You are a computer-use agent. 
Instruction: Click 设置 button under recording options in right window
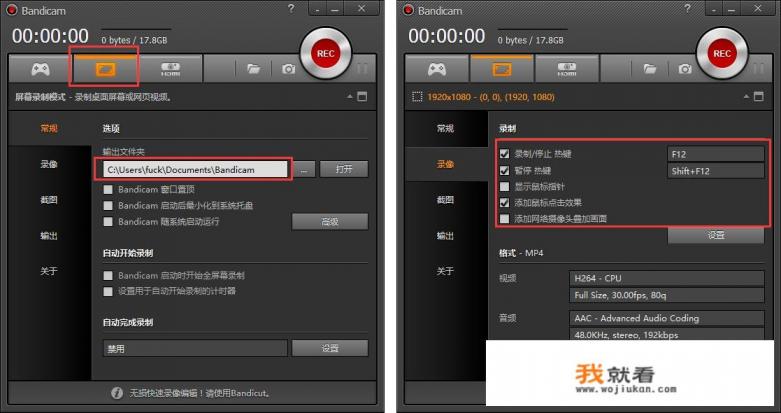pos(716,235)
